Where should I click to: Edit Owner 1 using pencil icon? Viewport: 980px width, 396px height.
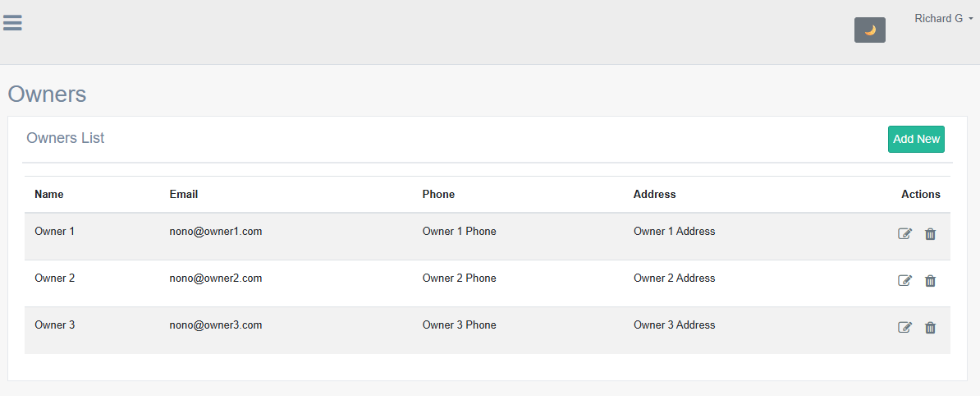click(904, 234)
